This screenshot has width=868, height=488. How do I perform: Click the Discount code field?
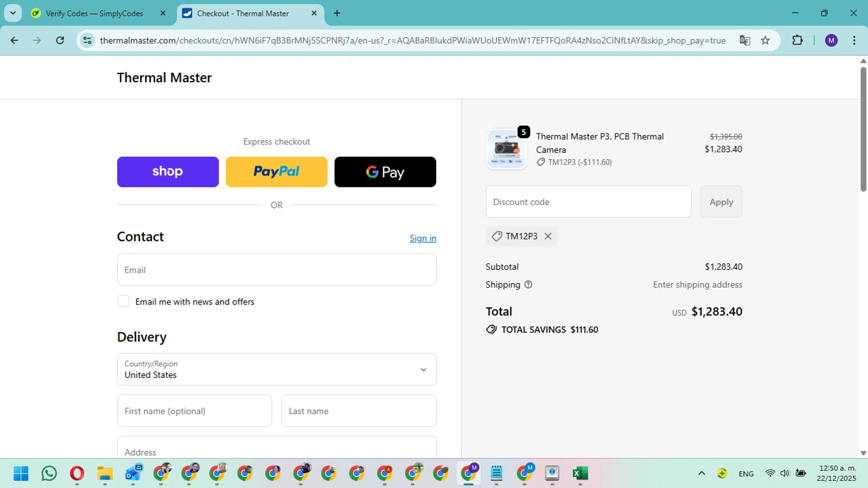[589, 201]
